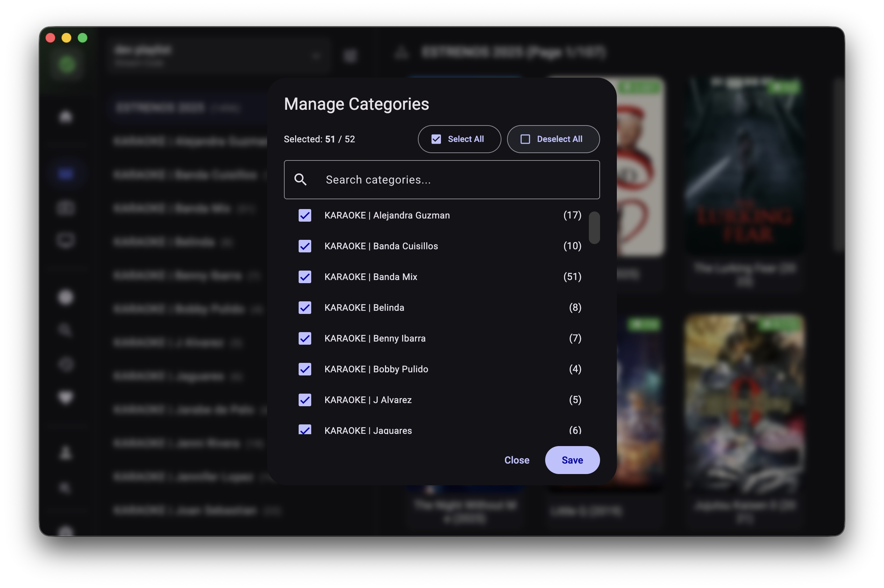This screenshot has width=884, height=588.
Task: Minimize window with the yellow button
Action: pos(66,38)
